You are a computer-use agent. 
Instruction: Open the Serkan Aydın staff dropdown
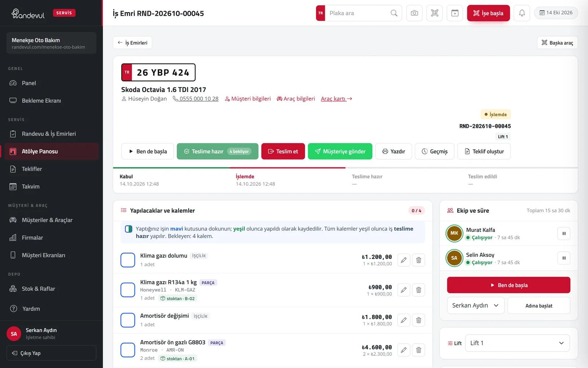(476, 305)
